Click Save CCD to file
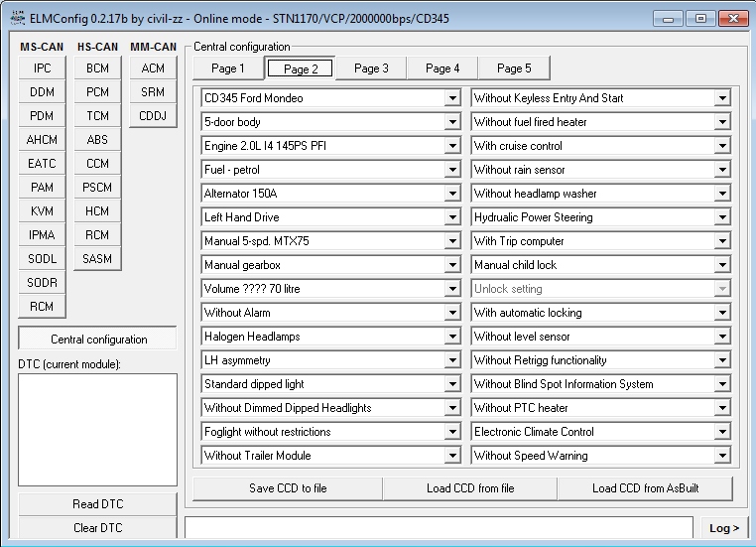Screen dimensions: 756x547 click(287, 488)
